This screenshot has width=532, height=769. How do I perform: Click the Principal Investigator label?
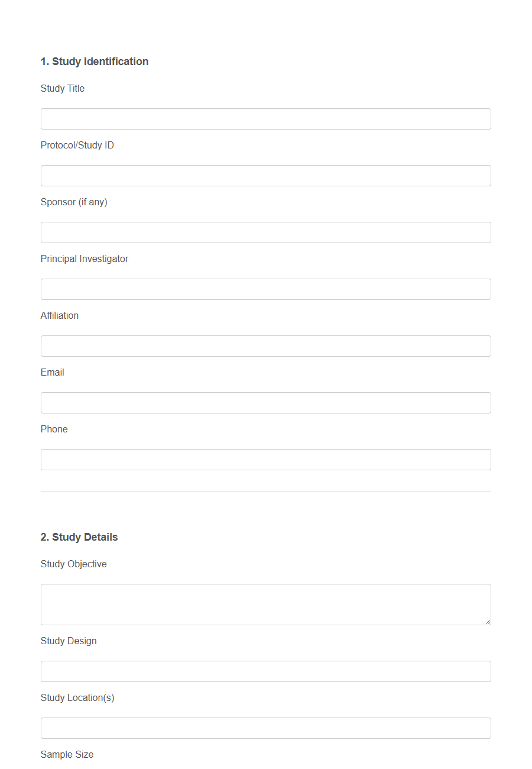coord(84,259)
